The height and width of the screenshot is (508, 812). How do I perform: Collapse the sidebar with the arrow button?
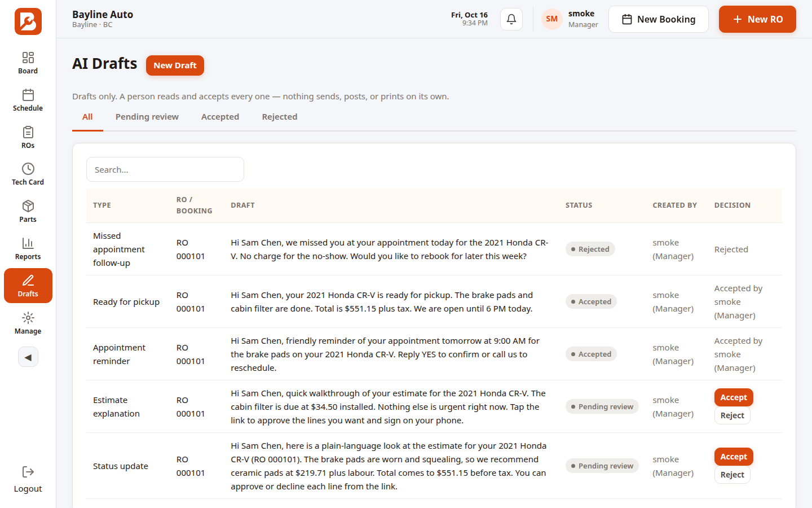[28, 357]
